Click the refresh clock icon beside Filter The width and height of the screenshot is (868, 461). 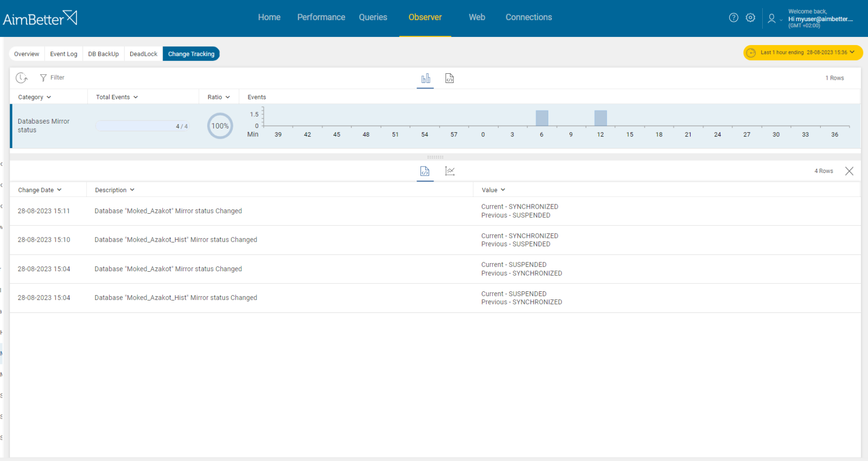[22, 78]
